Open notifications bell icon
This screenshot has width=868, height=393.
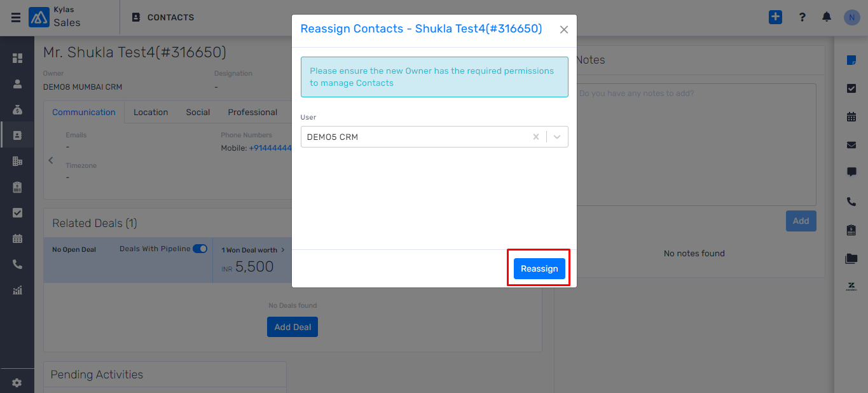827,17
